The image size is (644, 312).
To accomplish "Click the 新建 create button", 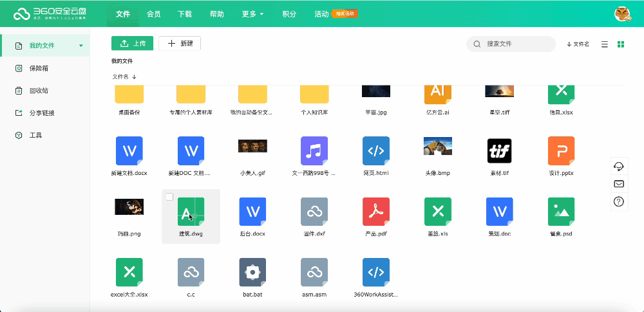I will point(180,43).
